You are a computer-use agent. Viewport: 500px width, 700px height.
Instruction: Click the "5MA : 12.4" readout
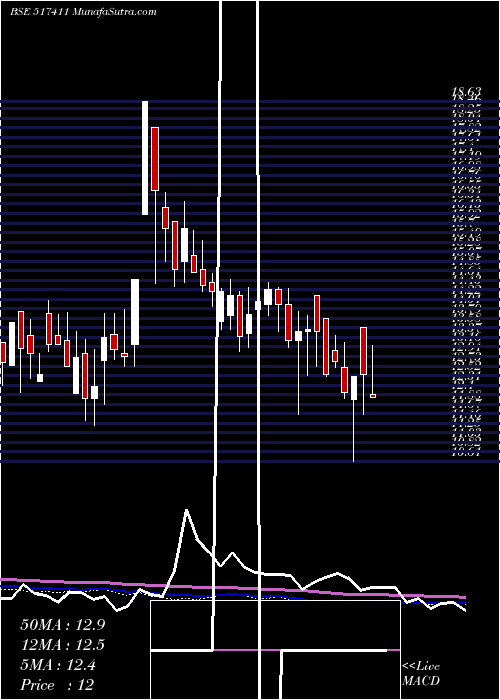[58, 665]
